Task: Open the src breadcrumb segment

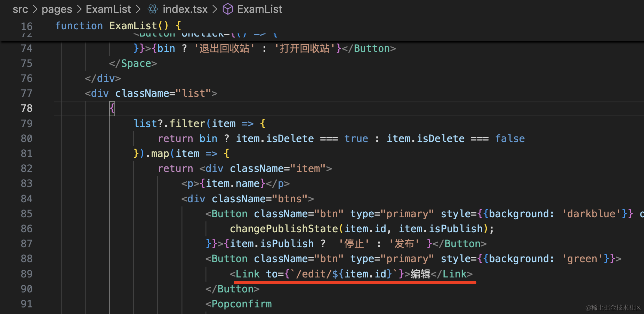Action: click(20, 9)
